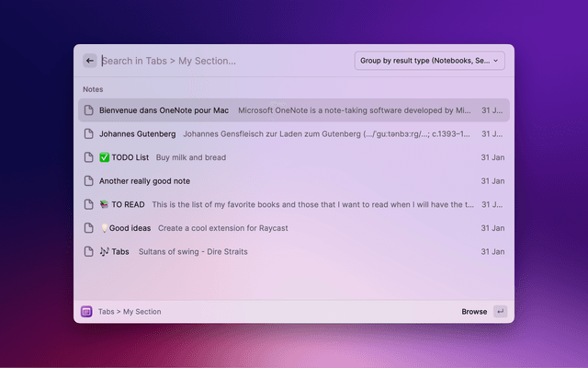
Task: Expand dropdown using its chevron arrow
Action: click(497, 61)
